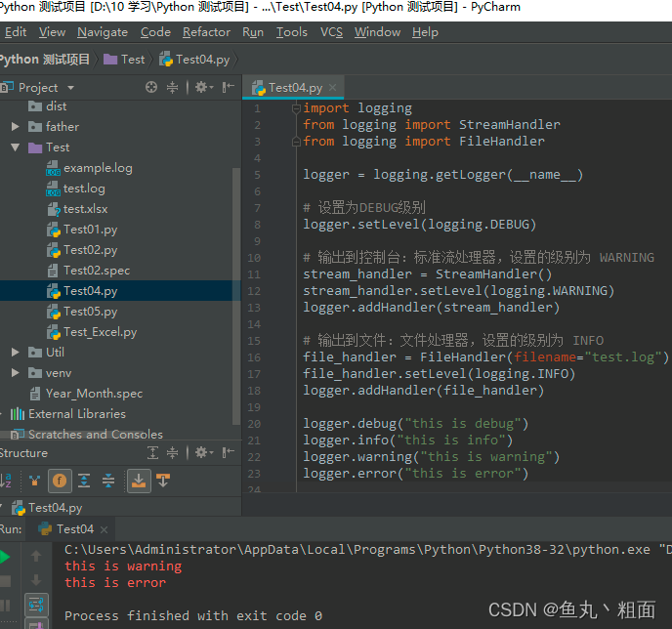Select Test04.py in the Structure panel
Viewport: 672px width, 629px height.
[47, 508]
